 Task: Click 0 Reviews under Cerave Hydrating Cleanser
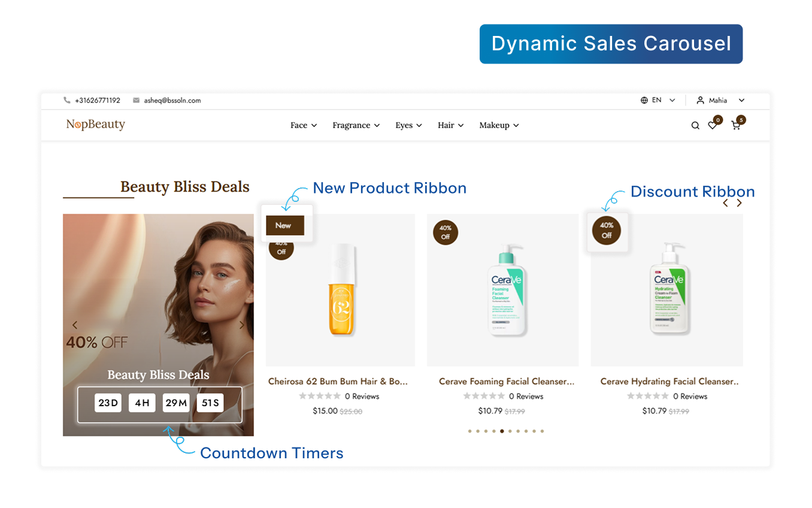click(690, 396)
